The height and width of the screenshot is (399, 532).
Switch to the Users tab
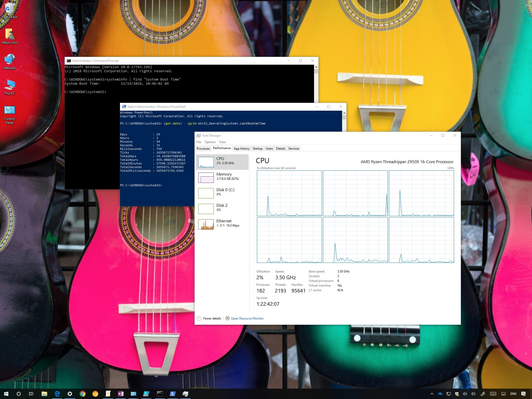click(269, 149)
